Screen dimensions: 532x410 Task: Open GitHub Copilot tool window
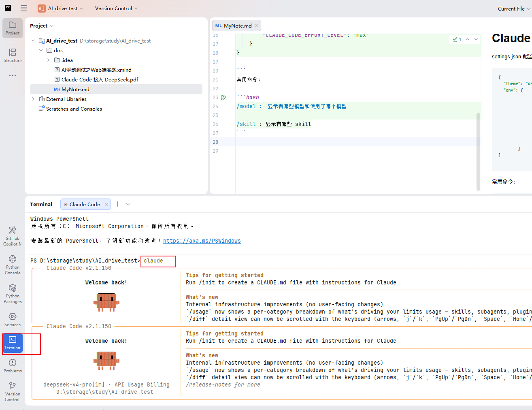(13, 236)
